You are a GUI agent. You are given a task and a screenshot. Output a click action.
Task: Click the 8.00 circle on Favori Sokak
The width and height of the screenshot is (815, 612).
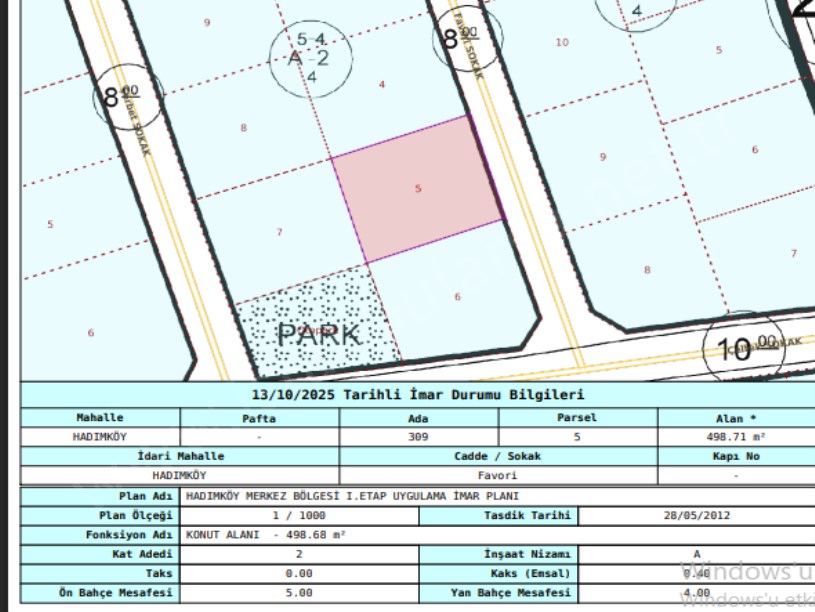(459, 40)
